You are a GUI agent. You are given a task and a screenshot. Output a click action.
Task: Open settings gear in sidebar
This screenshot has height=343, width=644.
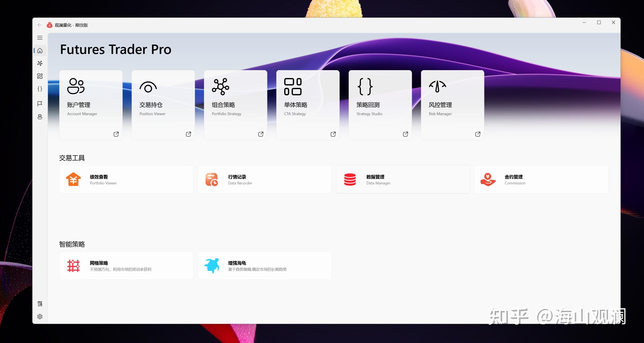[x=40, y=317]
